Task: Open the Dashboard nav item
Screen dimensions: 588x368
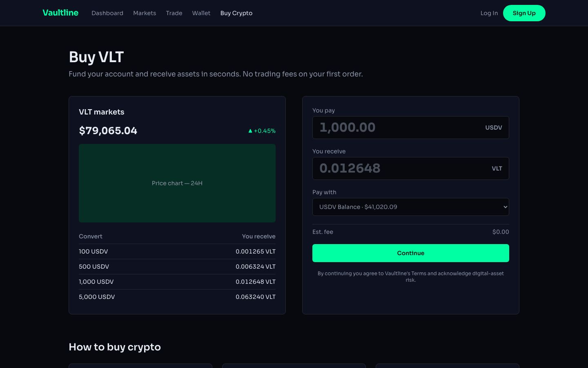Action: (107, 13)
